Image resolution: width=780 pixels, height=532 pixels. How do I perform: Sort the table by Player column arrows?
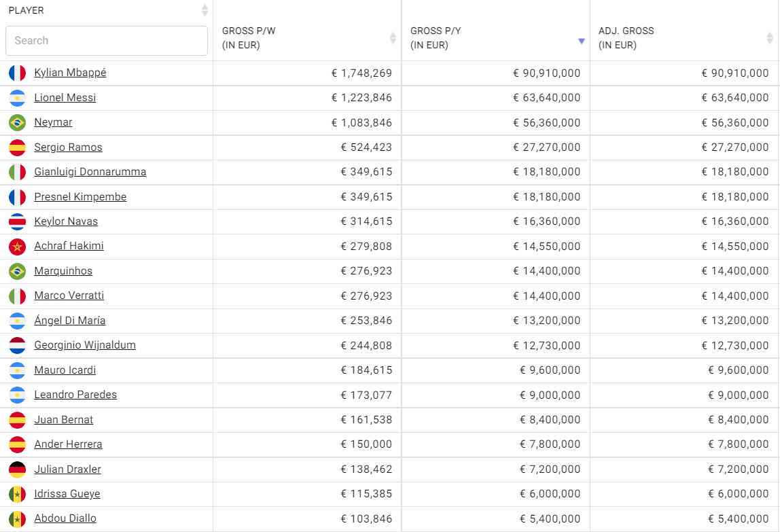(205, 10)
